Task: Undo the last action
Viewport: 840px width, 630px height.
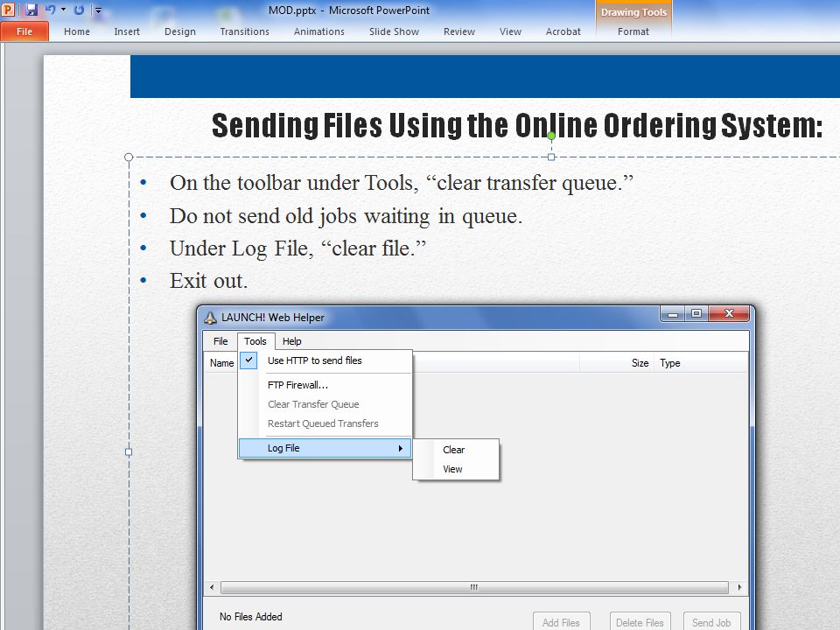Action: 51,9
